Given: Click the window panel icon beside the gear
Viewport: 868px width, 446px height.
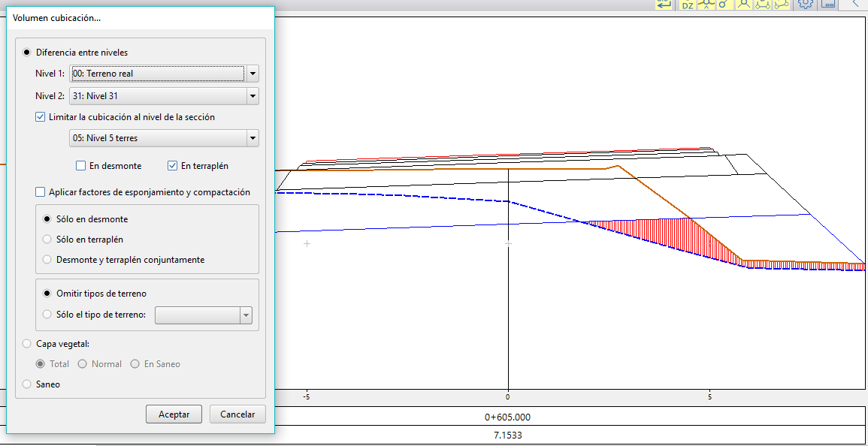Looking at the screenshot, I should coord(828,4).
